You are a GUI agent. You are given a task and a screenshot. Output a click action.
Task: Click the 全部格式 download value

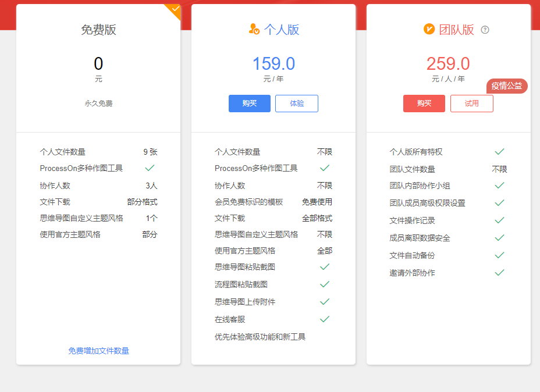click(317, 218)
